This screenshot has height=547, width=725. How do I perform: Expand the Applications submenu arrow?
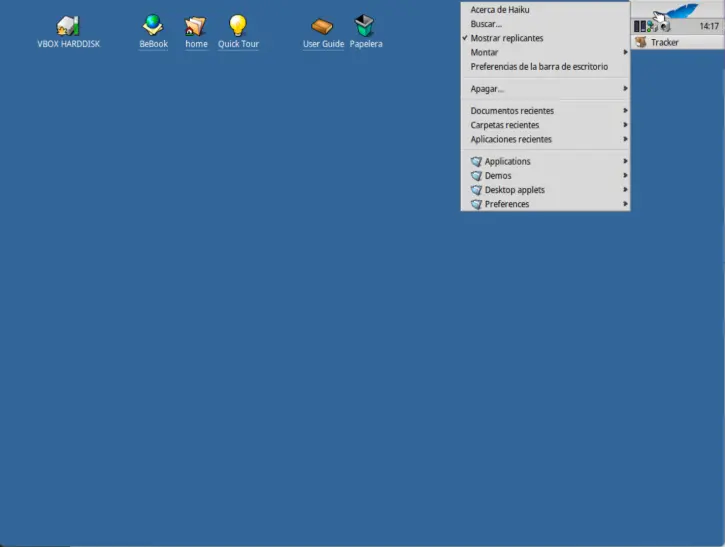click(625, 161)
